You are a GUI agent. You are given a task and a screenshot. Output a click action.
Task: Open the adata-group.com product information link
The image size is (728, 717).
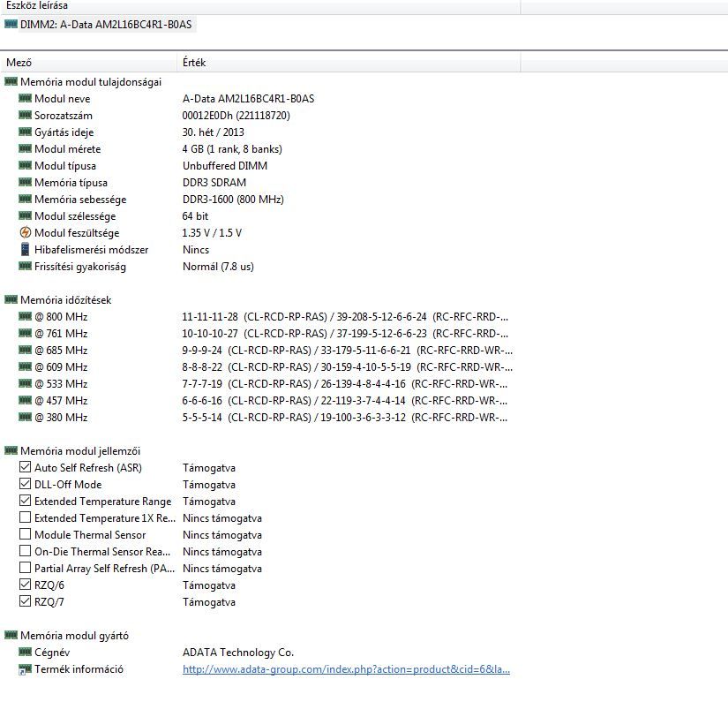346,669
